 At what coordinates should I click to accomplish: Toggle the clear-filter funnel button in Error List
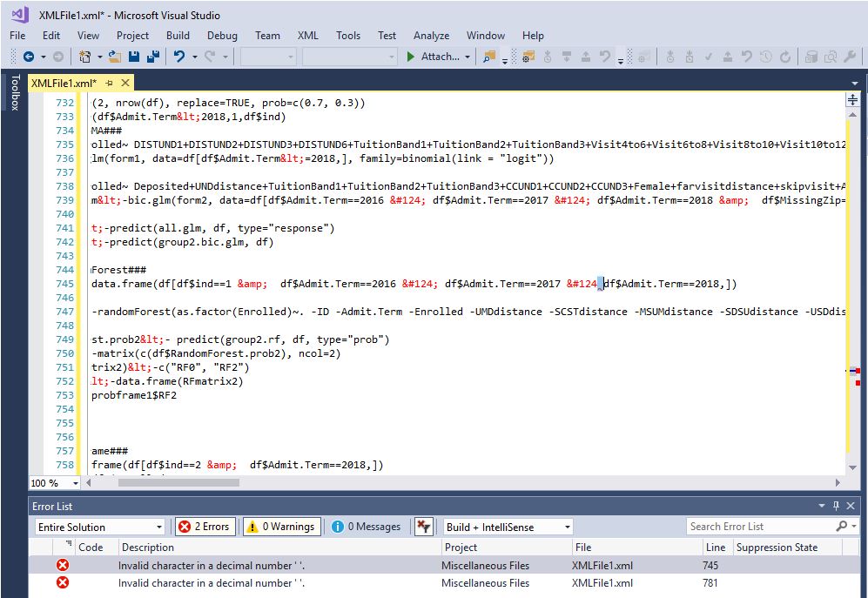(x=423, y=527)
